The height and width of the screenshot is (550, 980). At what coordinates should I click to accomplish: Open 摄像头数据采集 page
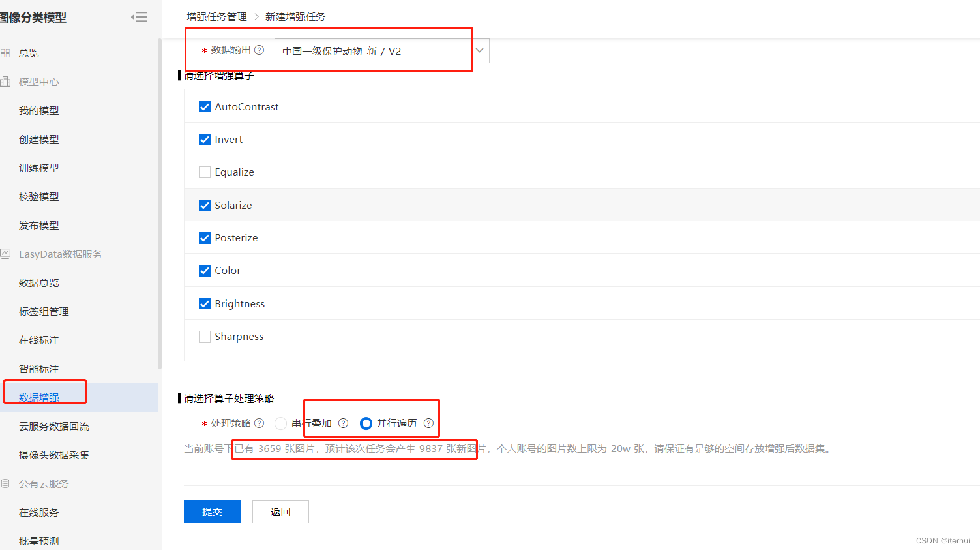(54, 455)
